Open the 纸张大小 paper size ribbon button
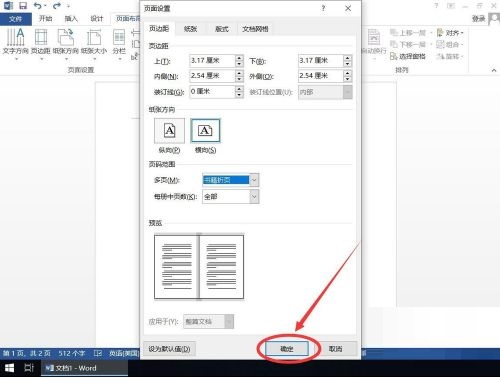The height and width of the screenshot is (377, 500). pos(94,45)
